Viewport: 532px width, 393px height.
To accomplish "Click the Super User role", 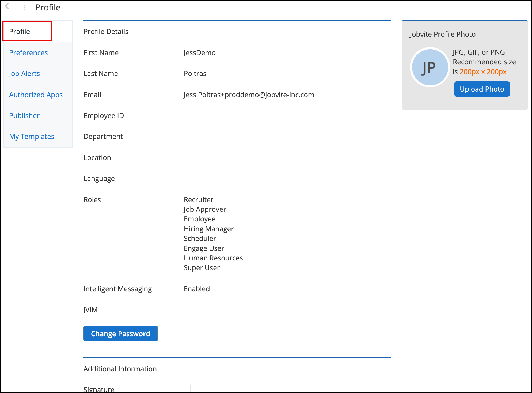I will [x=202, y=267].
